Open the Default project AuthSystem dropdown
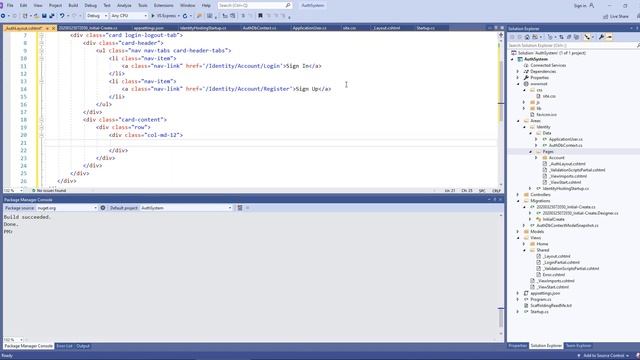 point(186,208)
